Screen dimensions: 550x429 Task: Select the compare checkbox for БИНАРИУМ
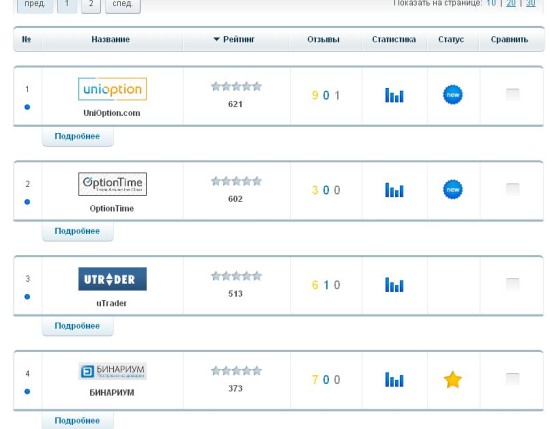(512, 379)
